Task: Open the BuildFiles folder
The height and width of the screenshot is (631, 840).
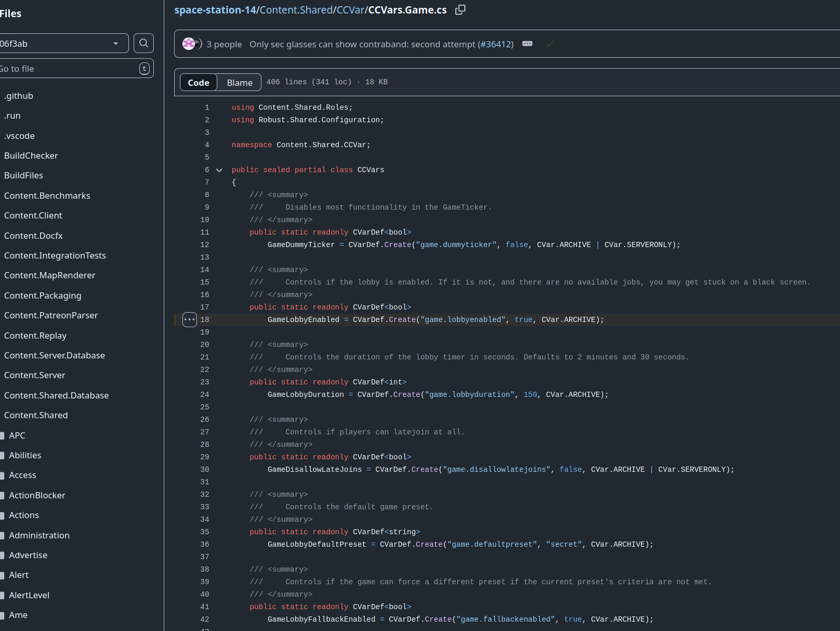Action: click(23, 175)
